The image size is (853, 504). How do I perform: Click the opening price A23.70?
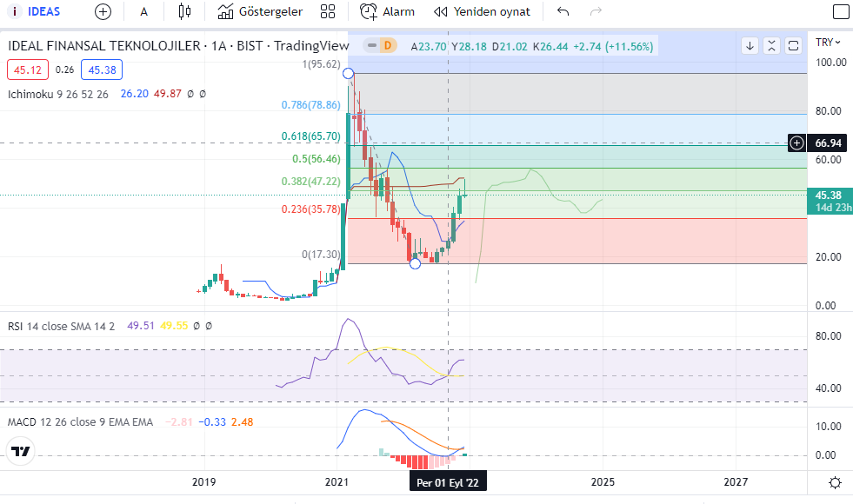coord(429,47)
